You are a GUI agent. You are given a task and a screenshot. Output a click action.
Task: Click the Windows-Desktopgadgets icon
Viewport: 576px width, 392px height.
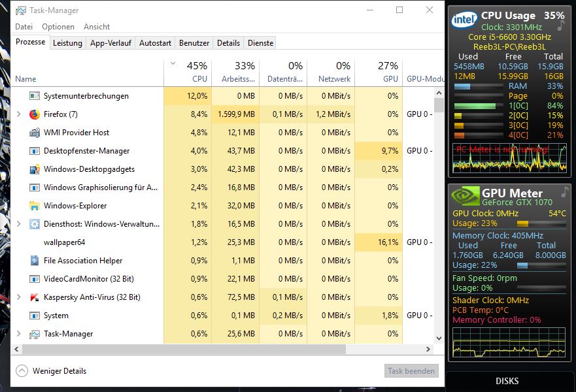tap(35, 169)
